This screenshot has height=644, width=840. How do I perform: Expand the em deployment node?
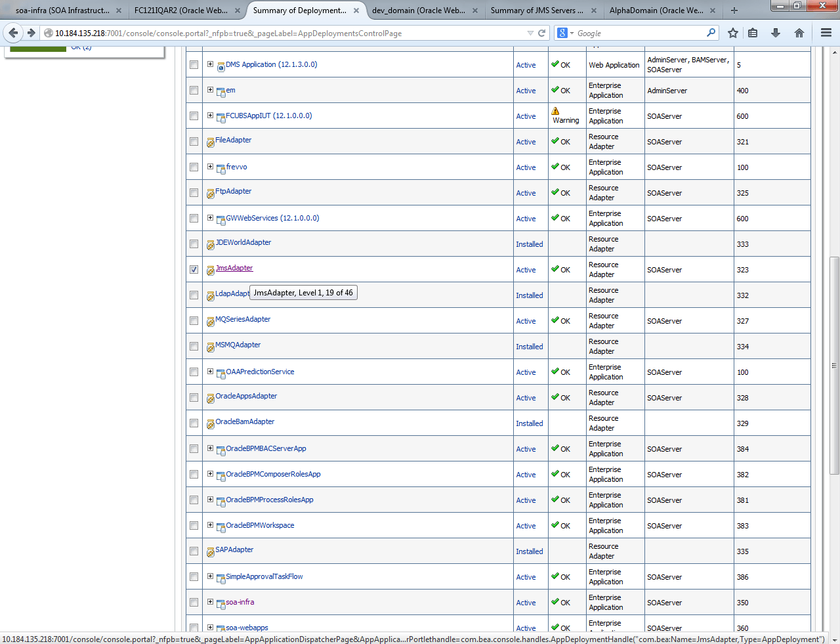tap(210, 89)
